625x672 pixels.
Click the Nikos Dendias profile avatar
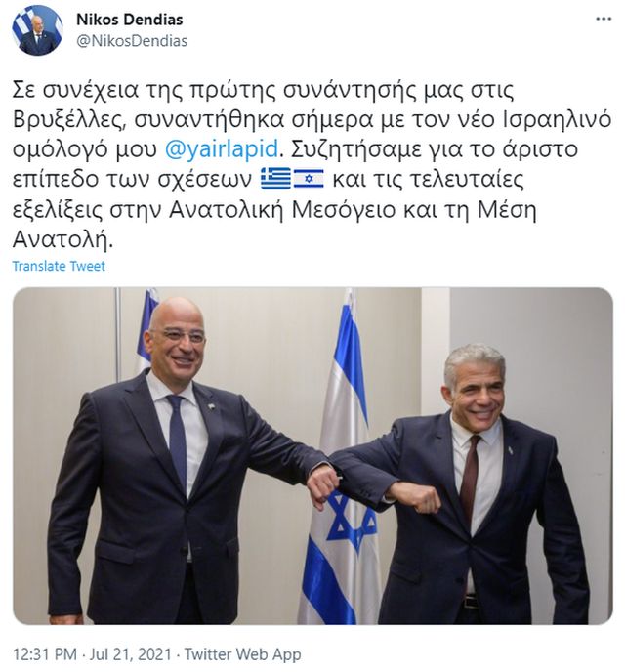37,30
